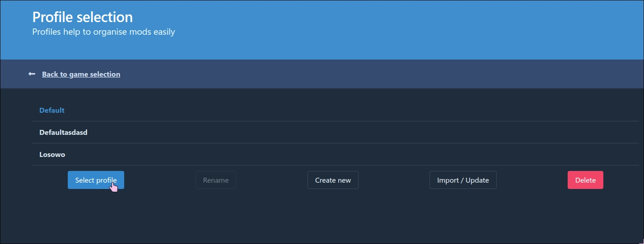Click empty gap between Import / Update and Delete
The image size is (644, 244).
pos(532,180)
